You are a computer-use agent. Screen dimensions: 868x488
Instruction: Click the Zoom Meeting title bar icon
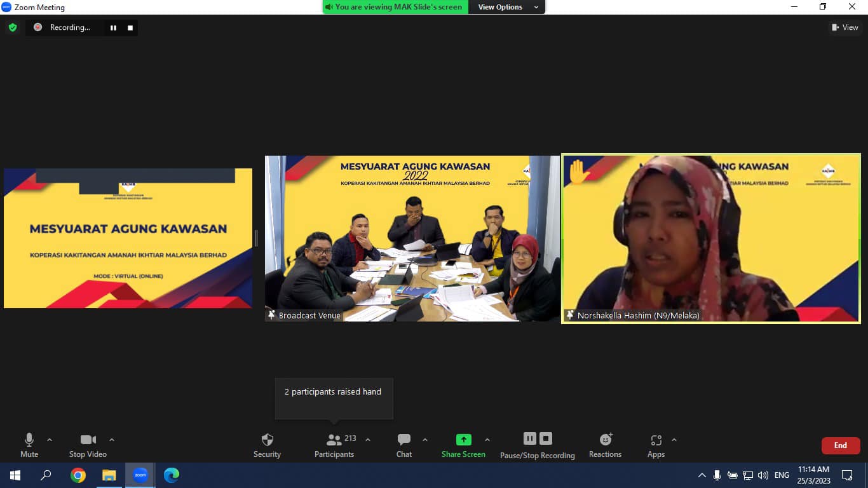tap(6, 7)
